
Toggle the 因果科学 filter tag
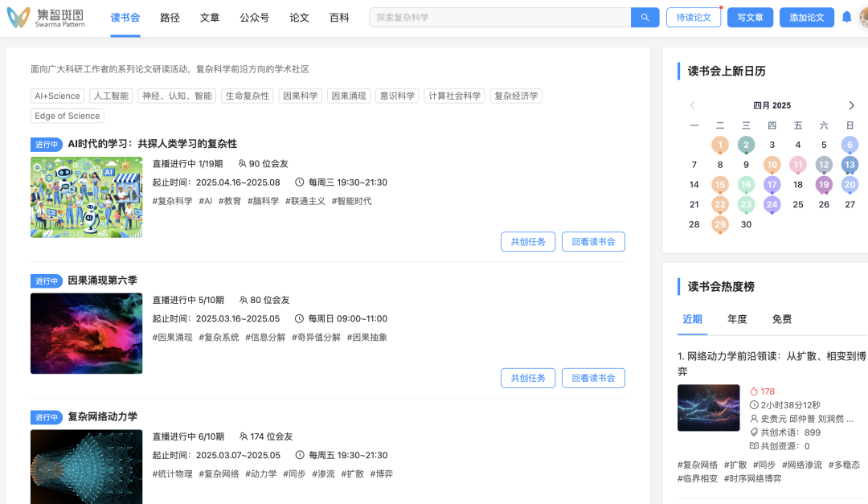(300, 96)
